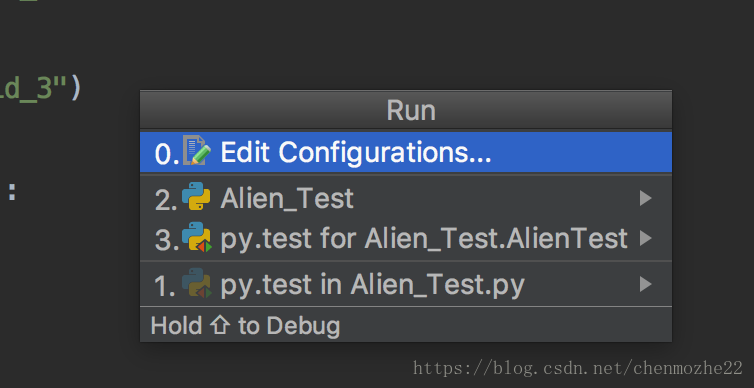
Task: Click the Edit Configurations pencil-and-document icon
Action: 197,151
